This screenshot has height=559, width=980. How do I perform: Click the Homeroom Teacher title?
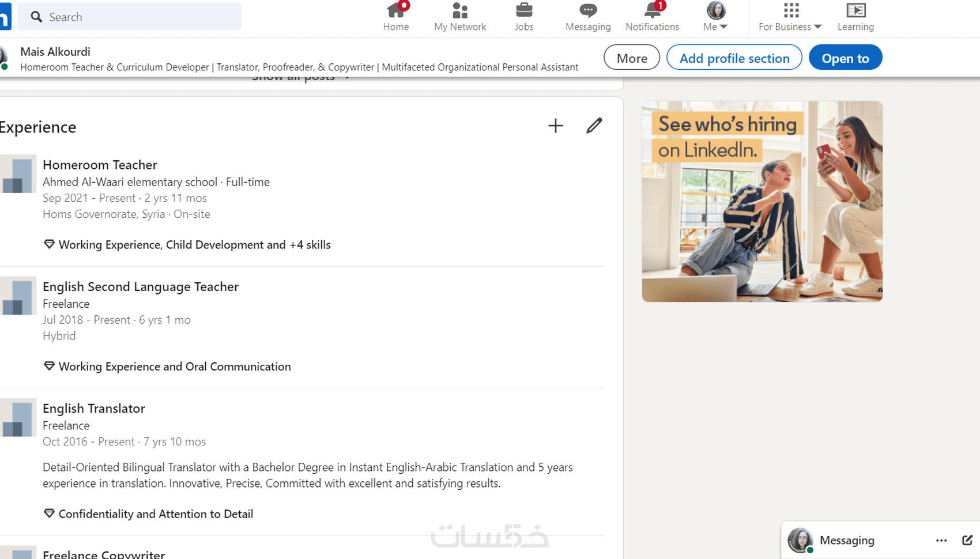pos(100,165)
